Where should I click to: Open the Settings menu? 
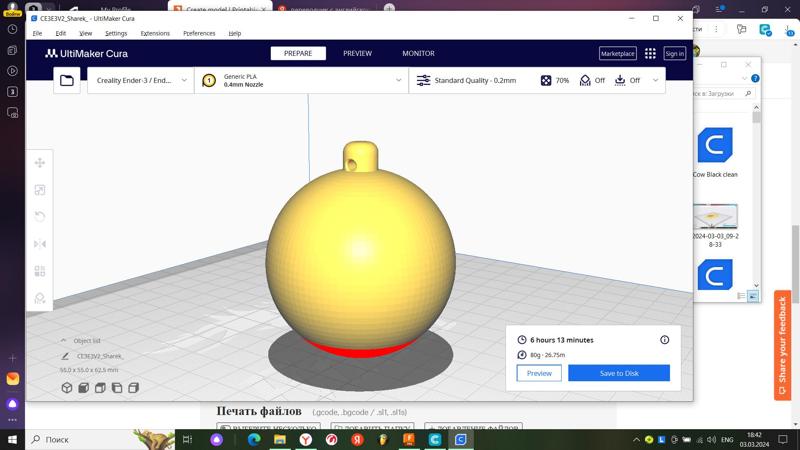click(x=116, y=33)
